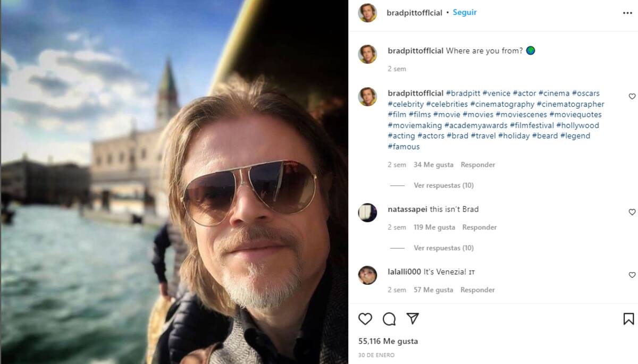Like lalalli000's comment with its heart
Image resolution: width=638 pixels, height=364 pixels.
point(632,275)
